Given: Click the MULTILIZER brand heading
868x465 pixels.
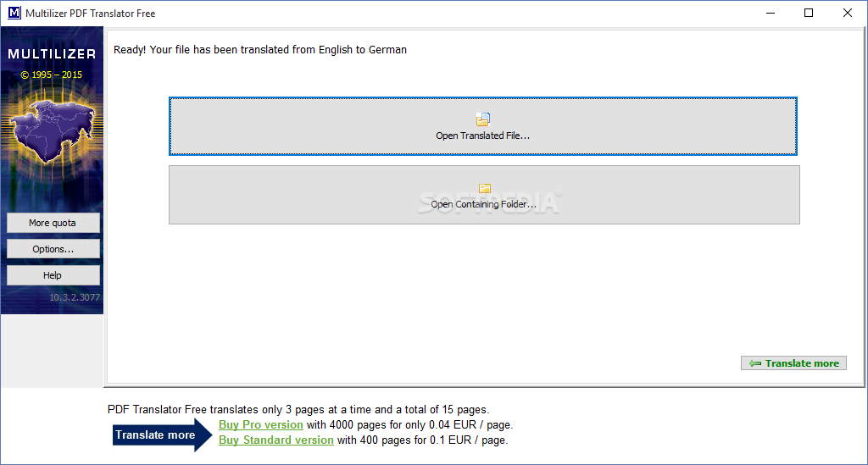Looking at the screenshot, I should (x=52, y=54).
